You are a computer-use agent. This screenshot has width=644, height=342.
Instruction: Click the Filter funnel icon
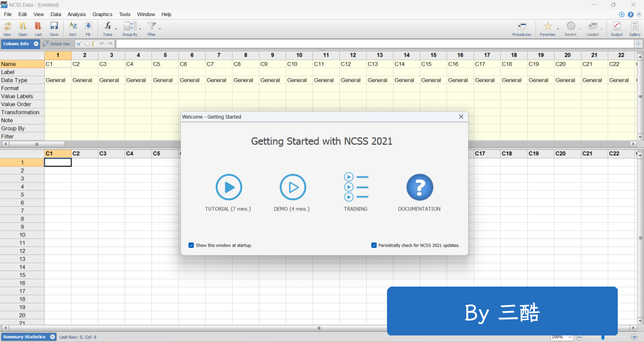(x=151, y=26)
